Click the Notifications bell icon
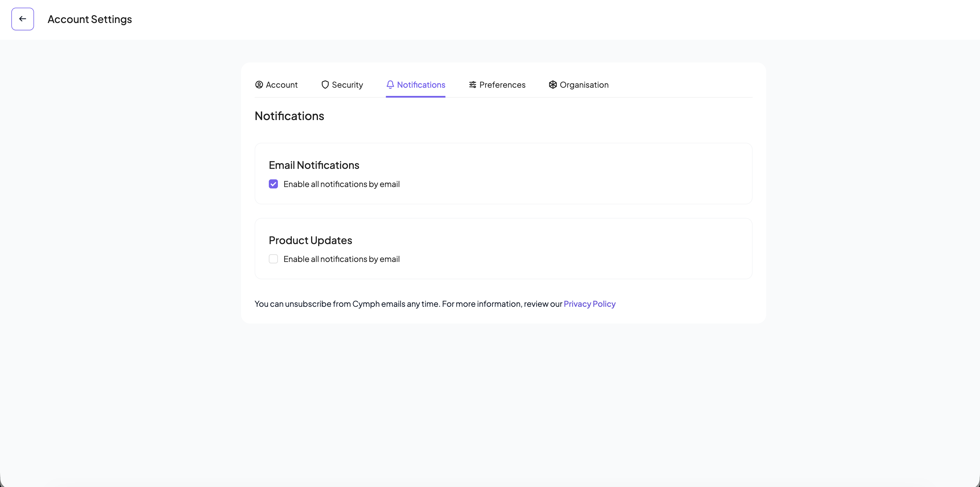 click(x=390, y=85)
